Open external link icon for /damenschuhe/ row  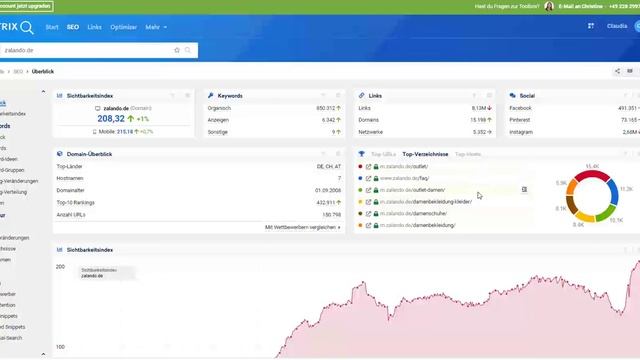point(368,213)
